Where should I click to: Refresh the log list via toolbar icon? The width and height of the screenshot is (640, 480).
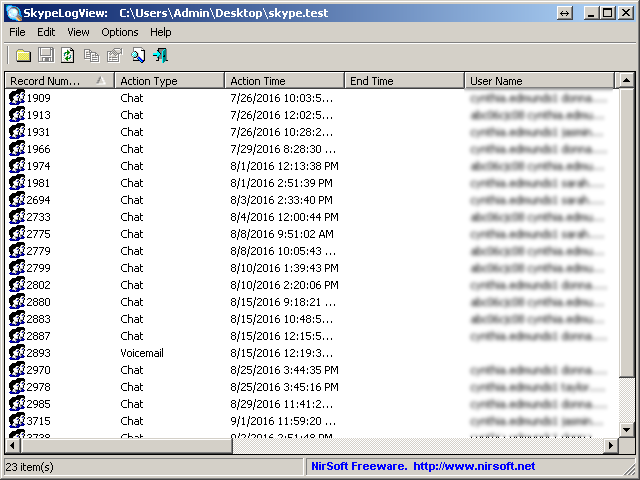(x=68, y=55)
